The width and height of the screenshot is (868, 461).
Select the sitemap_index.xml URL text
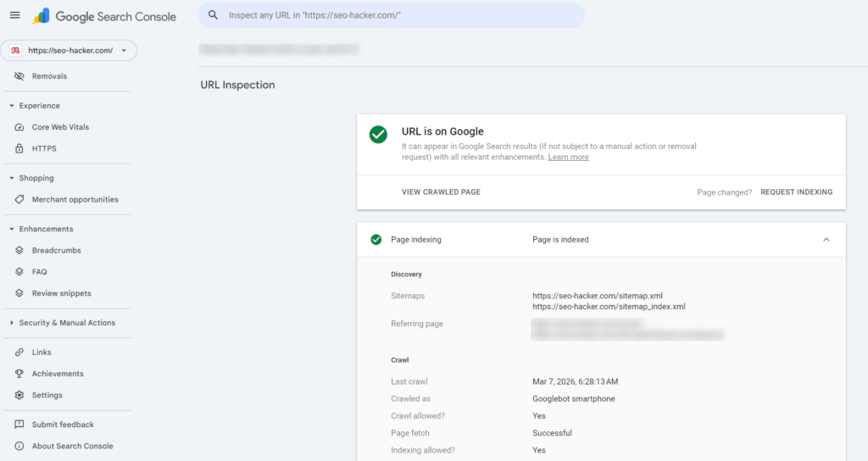point(609,307)
